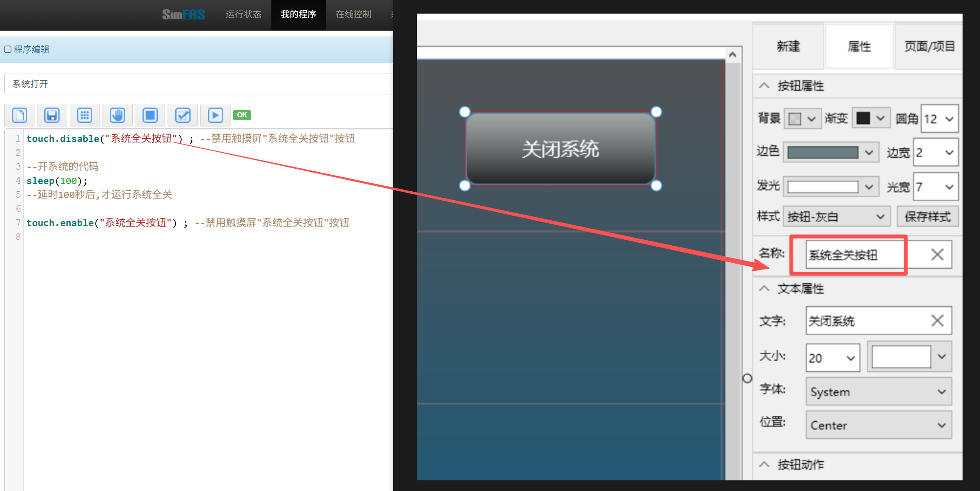Open the 样式 按钮-灰白 dropdown
This screenshot has width=980, height=491.
click(836, 217)
